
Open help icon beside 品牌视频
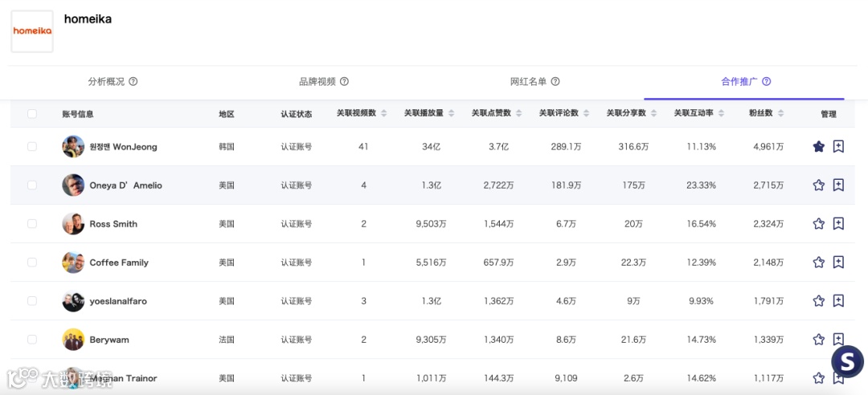[x=344, y=81]
